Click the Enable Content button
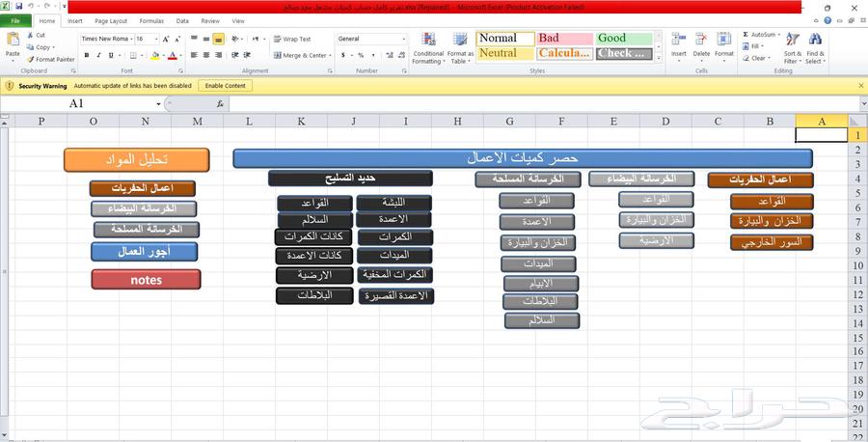The width and height of the screenshot is (868, 442). [225, 86]
